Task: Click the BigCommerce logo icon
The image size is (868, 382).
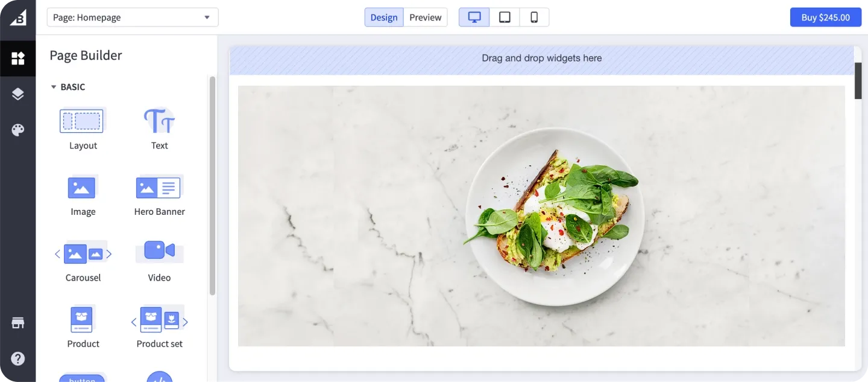Action: (x=17, y=18)
